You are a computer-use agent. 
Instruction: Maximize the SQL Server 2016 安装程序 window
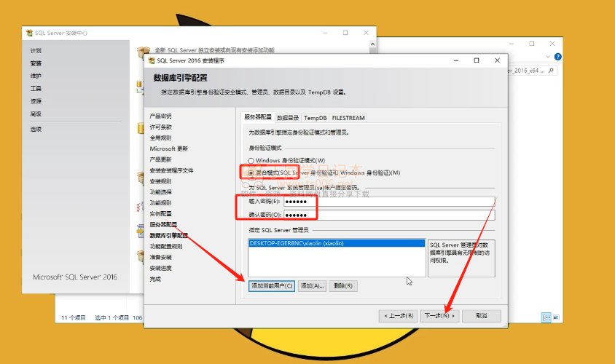pyautogui.click(x=477, y=60)
